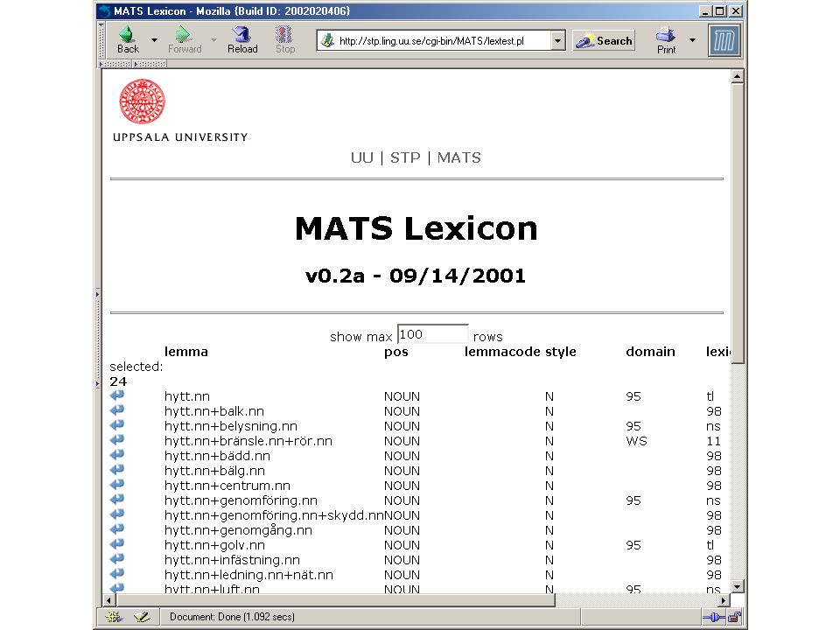Image resolution: width=840 pixels, height=630 pixels.
Task: Click the pos column header
Action: [x=395, y=352]
